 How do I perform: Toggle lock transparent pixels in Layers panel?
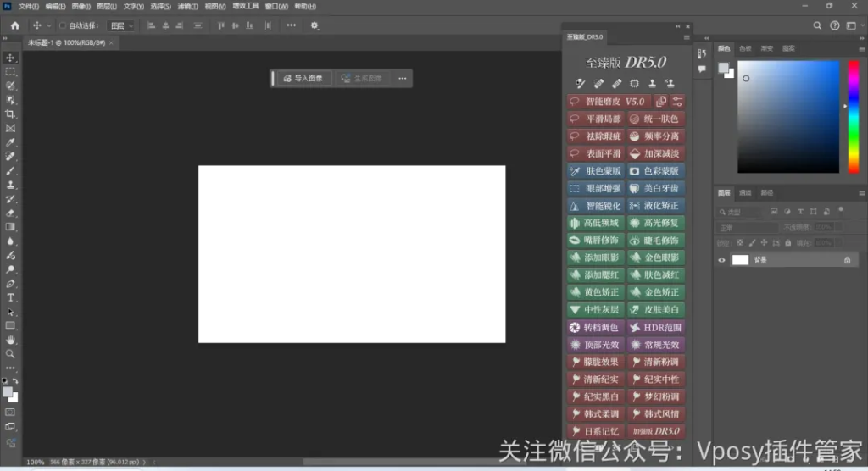click(740, 243)
